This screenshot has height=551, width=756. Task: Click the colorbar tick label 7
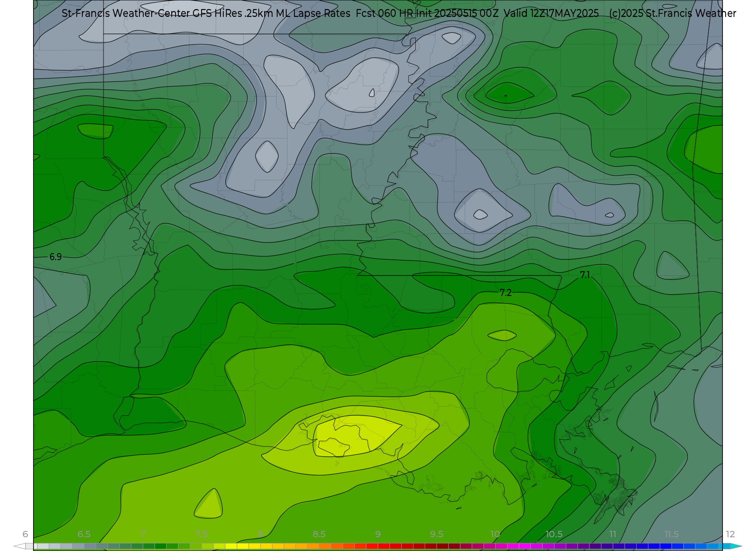[143, 534]
